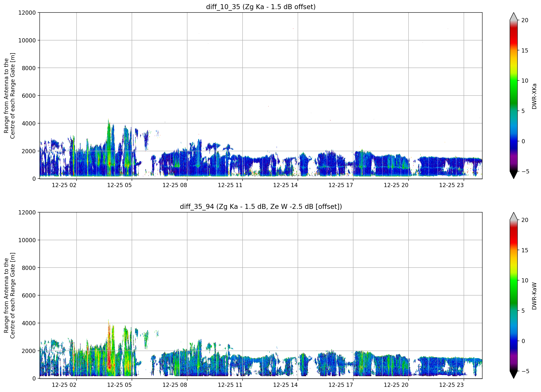Select the DWR-KaW colorbar label

[534, 296]
